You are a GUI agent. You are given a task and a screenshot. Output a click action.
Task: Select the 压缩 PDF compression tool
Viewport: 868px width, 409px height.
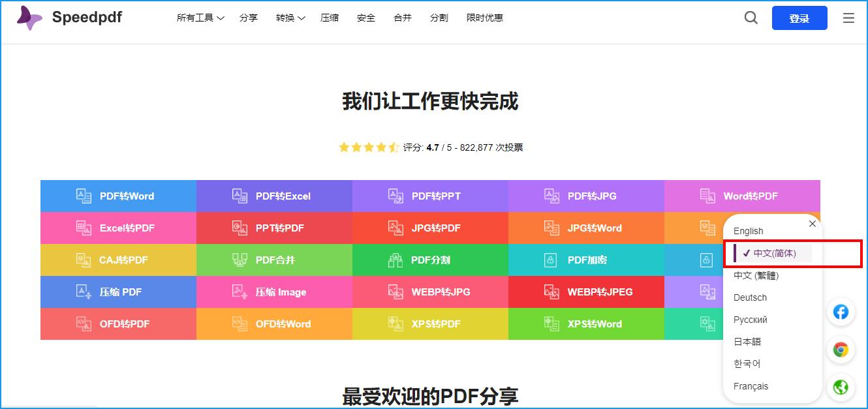pyautogui.click(x=117, y=292)
